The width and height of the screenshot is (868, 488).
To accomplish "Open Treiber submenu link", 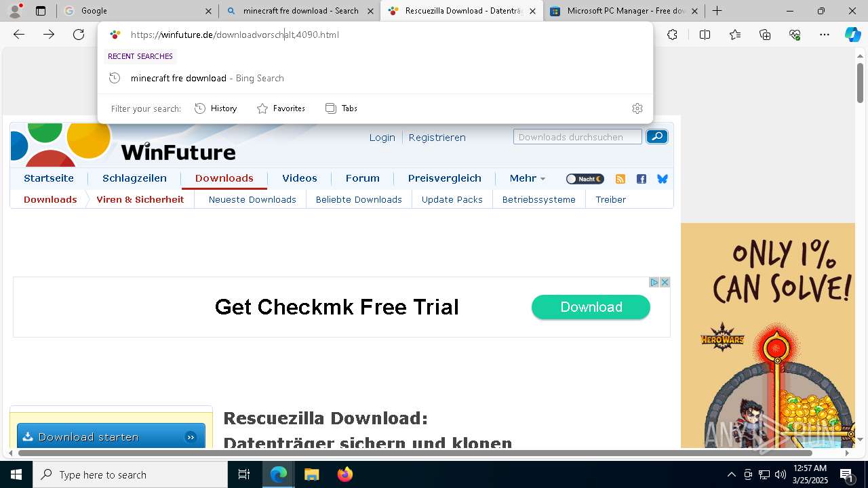I will [x=610, y=199].
